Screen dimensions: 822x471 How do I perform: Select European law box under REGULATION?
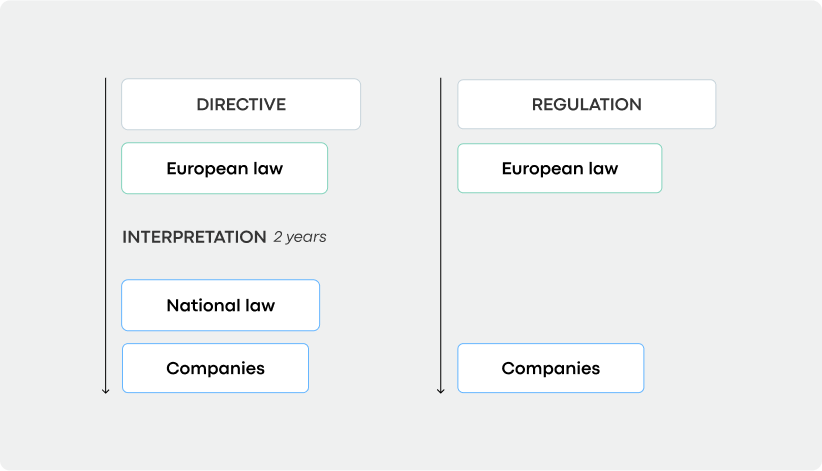pos(560,168)
